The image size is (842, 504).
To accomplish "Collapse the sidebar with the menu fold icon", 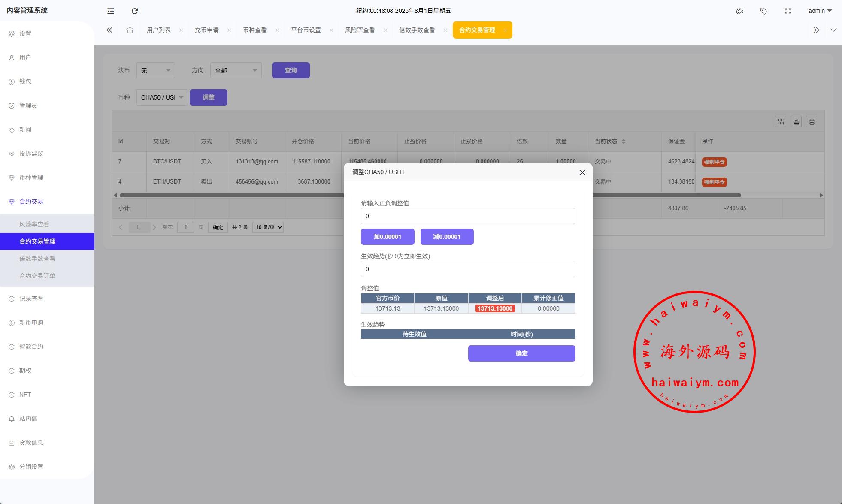I will (x=111, y=11).
